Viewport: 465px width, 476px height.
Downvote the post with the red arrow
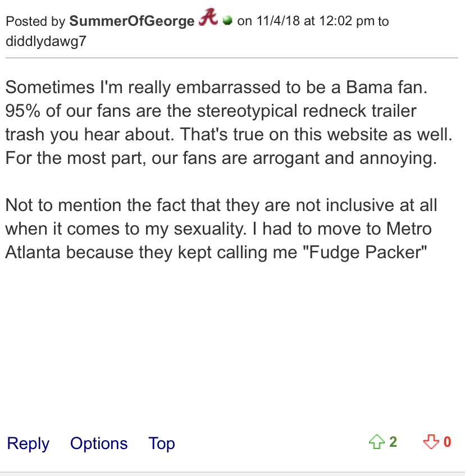[430, 442]
